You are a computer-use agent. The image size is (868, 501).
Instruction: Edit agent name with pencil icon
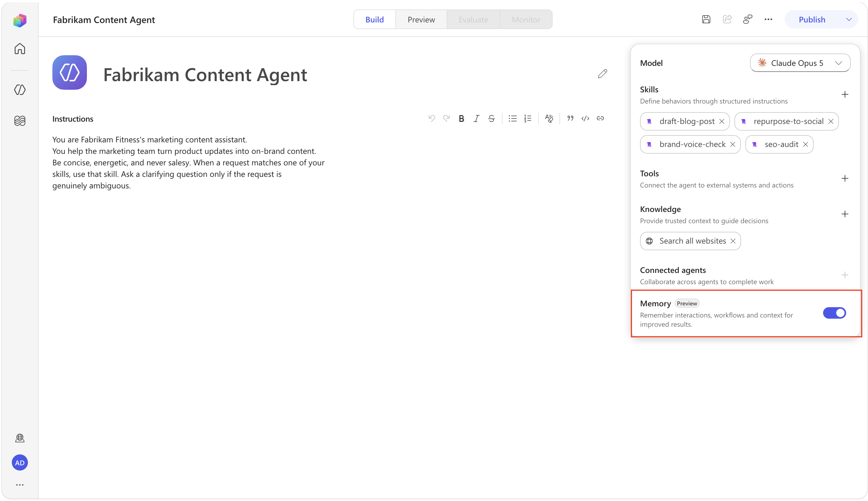click(603, 73)
